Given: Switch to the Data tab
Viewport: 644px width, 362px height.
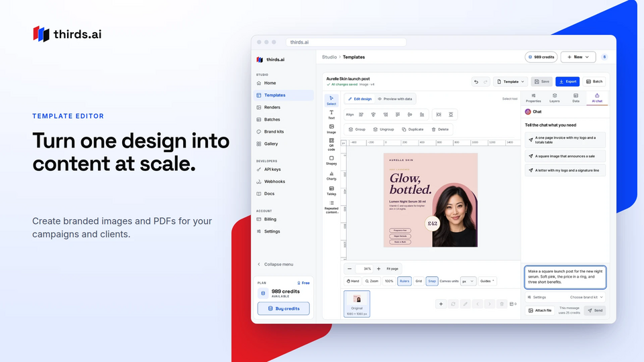Looking at the screenshot, I should (x=576, y=98).
